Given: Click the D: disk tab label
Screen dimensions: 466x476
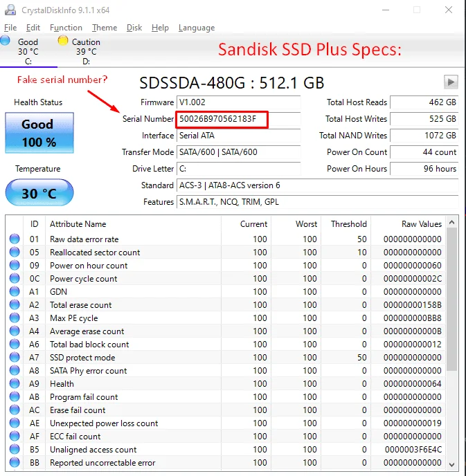Looking at the screenshot, I should pyautogui.click(x=86, y=62).
